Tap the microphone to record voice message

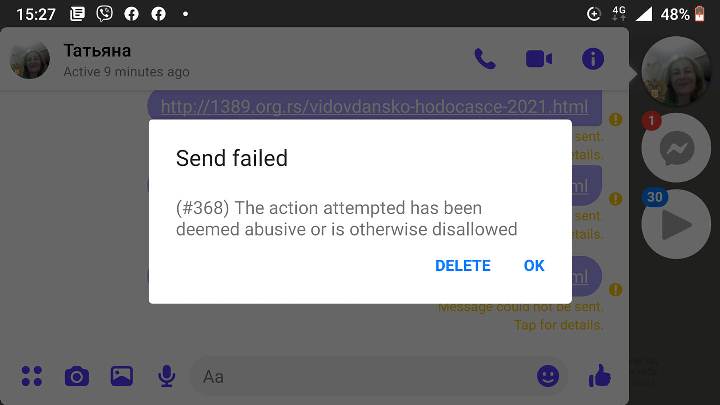click(166, 376)
